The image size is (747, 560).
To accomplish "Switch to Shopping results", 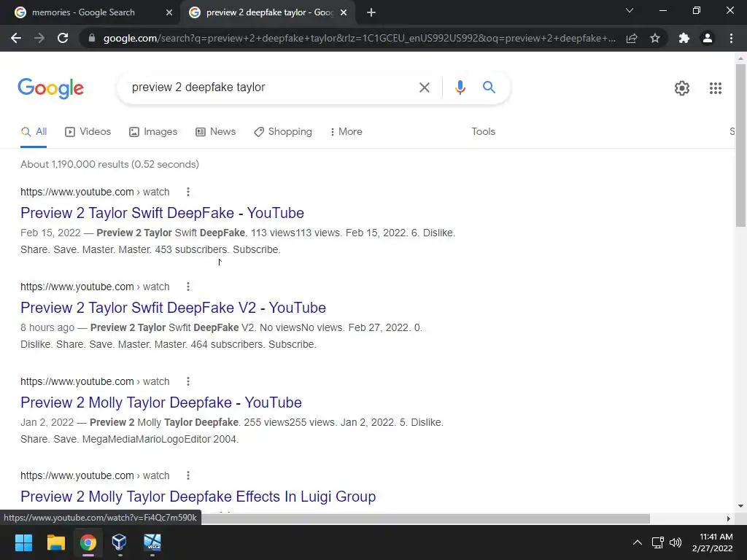I will pyautogui.click(x=283, y=132).
